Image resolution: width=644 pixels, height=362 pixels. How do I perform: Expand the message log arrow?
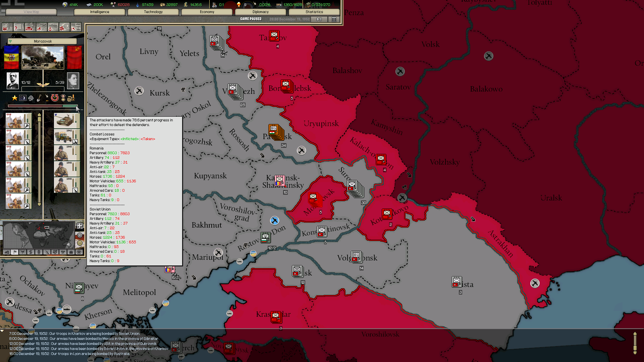tap(2, 331)
